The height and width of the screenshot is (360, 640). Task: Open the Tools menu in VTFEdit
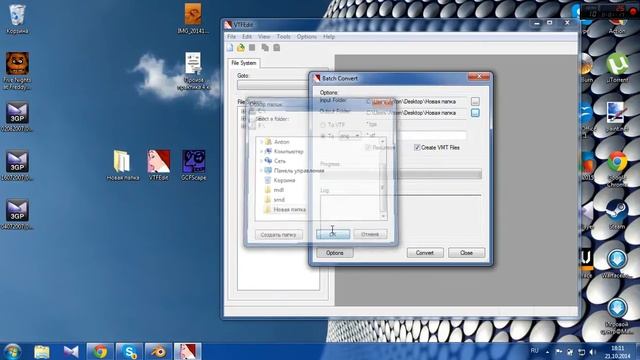coord(283,36)
